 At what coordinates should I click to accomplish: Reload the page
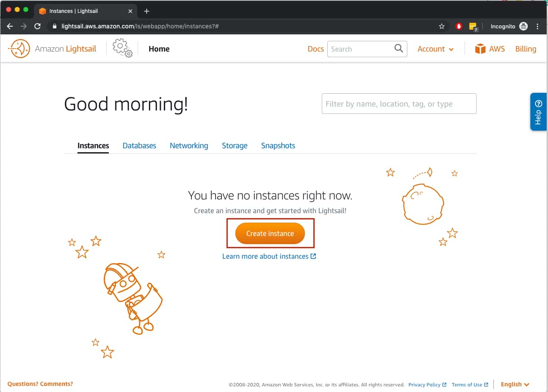click(37, 26)
